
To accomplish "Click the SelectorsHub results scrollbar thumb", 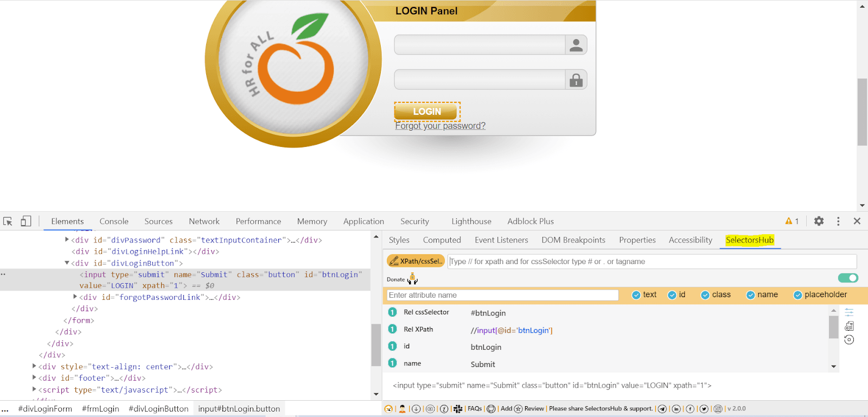I will [x=834, y=327].
